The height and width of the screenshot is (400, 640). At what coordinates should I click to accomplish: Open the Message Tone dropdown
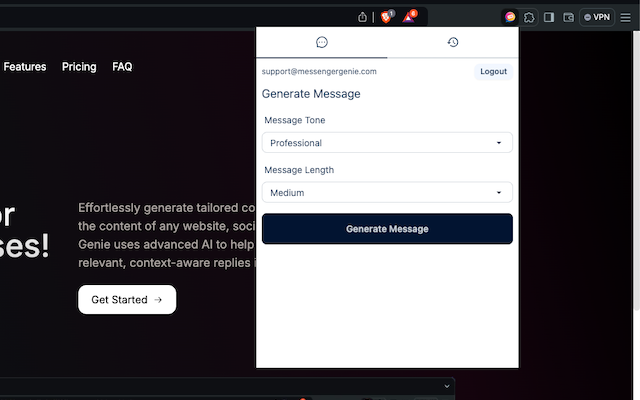click(387, 142)
